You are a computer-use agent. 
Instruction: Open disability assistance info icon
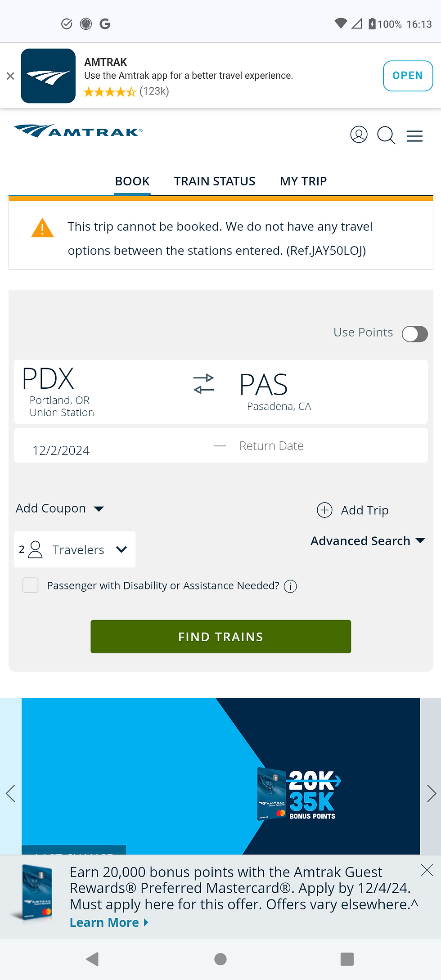pos(290,586)
